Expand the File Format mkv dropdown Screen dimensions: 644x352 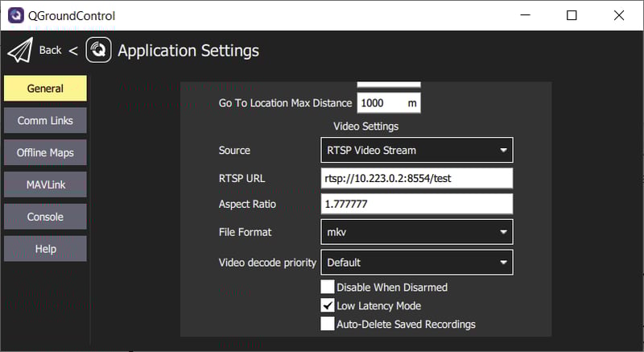click(x=416, y=232)
